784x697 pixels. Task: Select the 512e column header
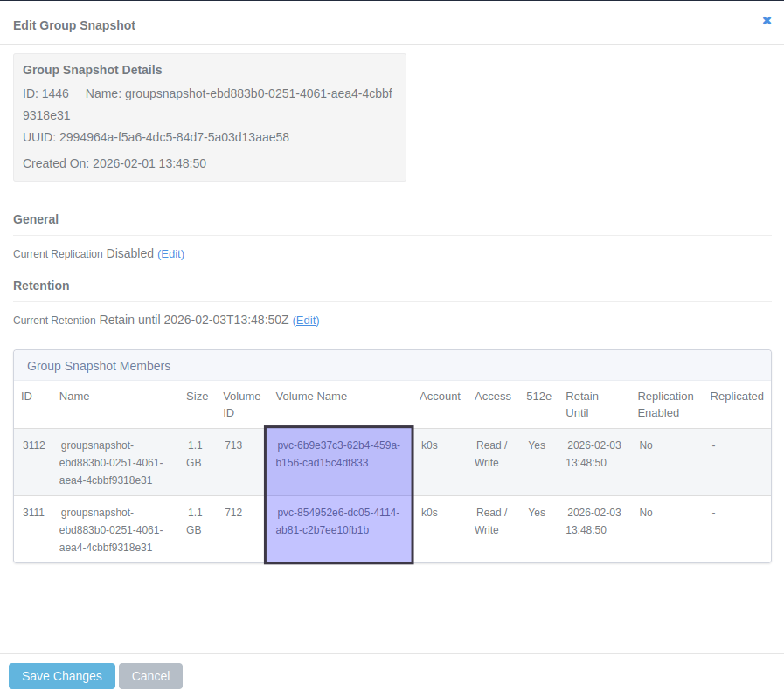(538, 397)
